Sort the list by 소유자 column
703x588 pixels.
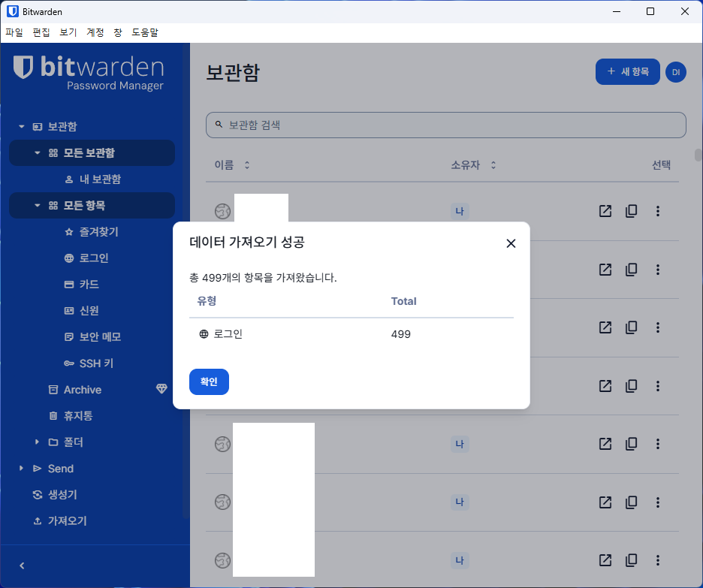click(473, 165)
